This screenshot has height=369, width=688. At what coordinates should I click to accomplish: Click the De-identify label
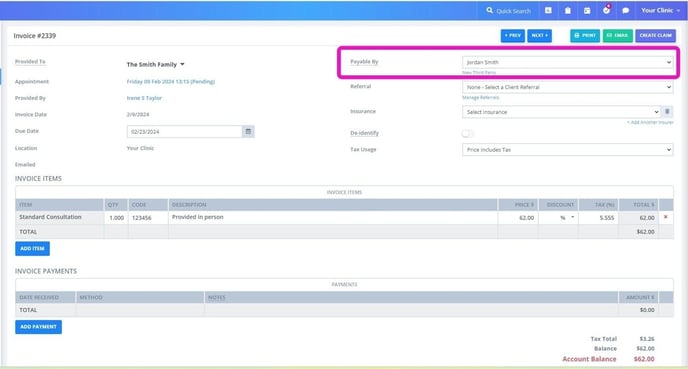(364, 133)
